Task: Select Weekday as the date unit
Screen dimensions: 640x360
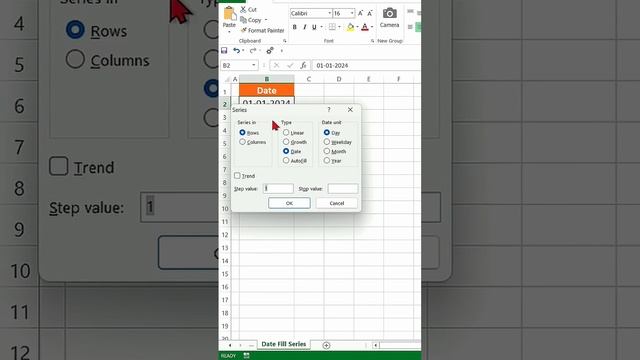Action: pos(327,142)
